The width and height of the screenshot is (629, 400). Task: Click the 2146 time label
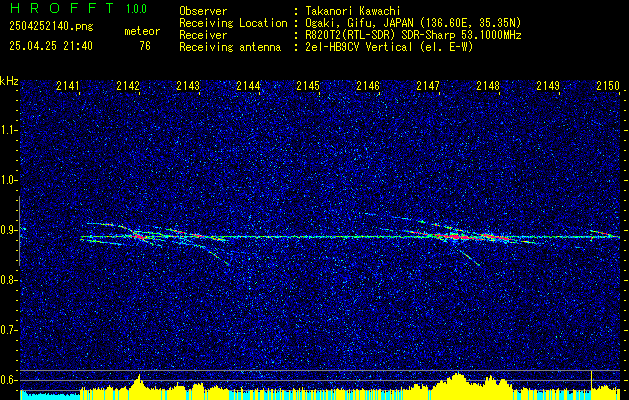[x=368, y=86]
